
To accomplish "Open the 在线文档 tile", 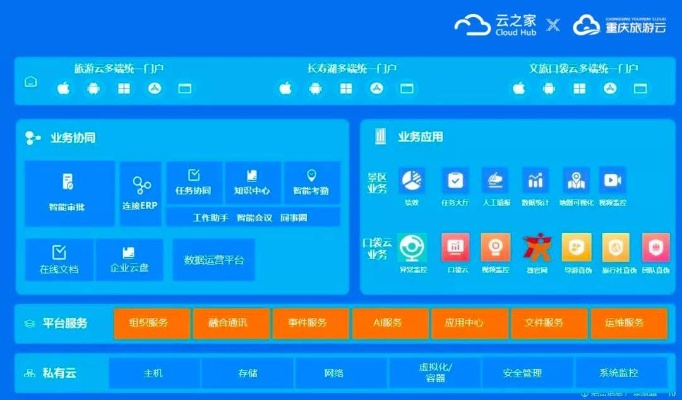I will click(59, 253).
